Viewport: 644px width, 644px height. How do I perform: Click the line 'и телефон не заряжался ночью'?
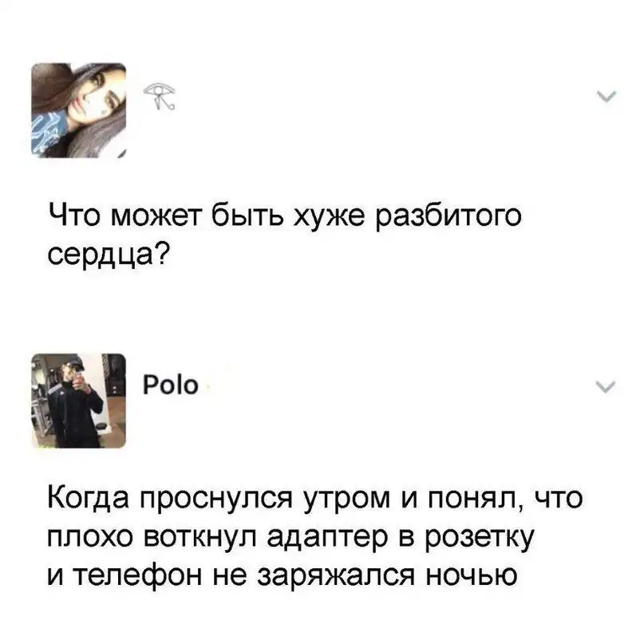[x=282, y=575]
